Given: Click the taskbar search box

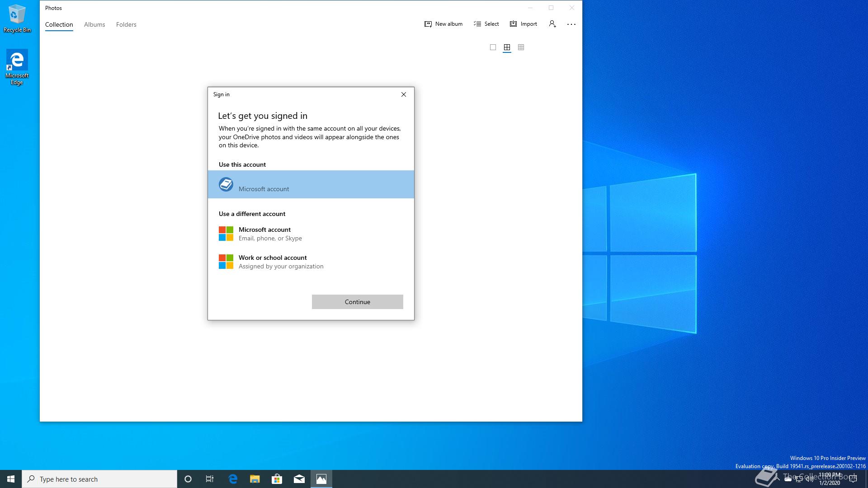Looking at the screenshot, I should tap(99, 479).
